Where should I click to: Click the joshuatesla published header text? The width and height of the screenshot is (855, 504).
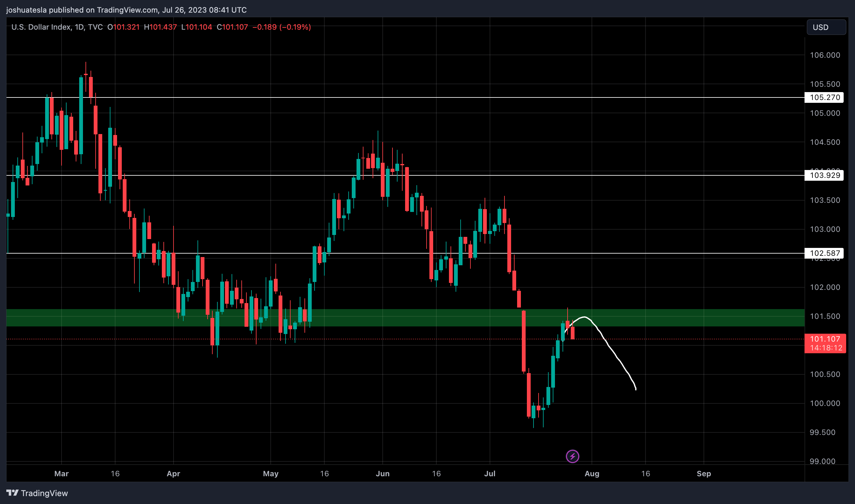pos(127,10)
